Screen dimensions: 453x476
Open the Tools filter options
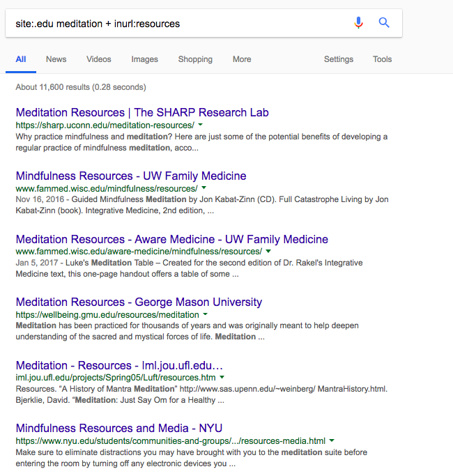coord(382,59)
